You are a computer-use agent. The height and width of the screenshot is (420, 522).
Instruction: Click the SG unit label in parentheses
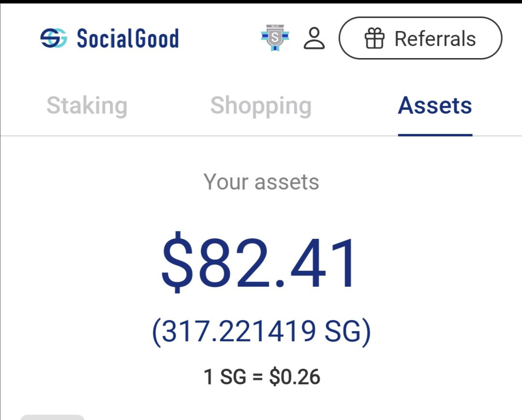343,332
